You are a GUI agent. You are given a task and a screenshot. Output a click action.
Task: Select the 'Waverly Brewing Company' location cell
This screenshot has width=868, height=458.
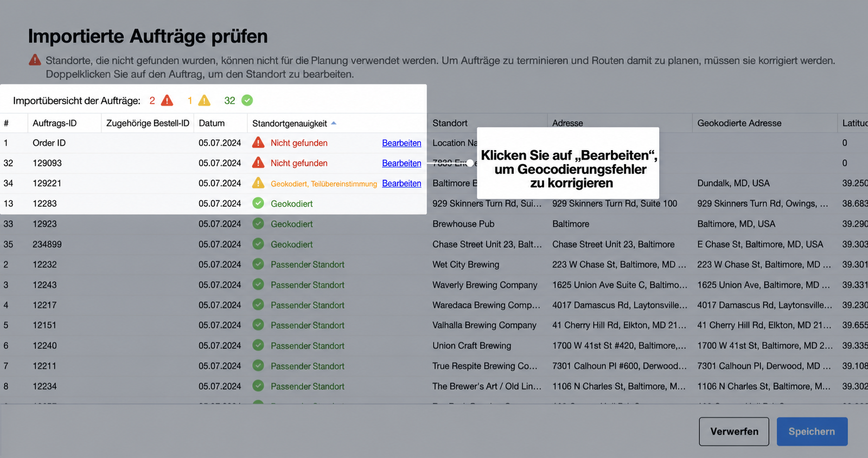tap(485, 285)
